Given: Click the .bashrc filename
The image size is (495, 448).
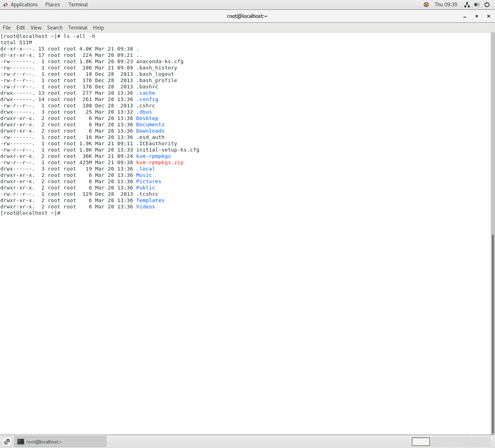Looking at the screenshot, I should coord(147,87).
